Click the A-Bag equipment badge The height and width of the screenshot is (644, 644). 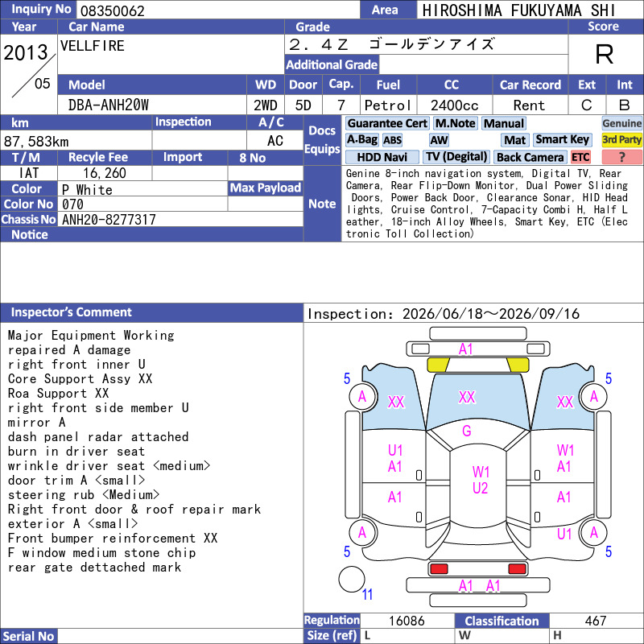(361, 140)
